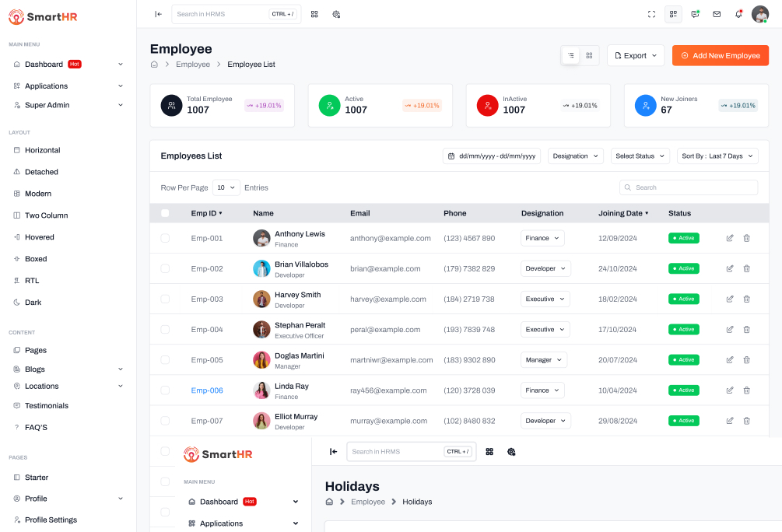Open the chat messages icon

pos(695,14)
